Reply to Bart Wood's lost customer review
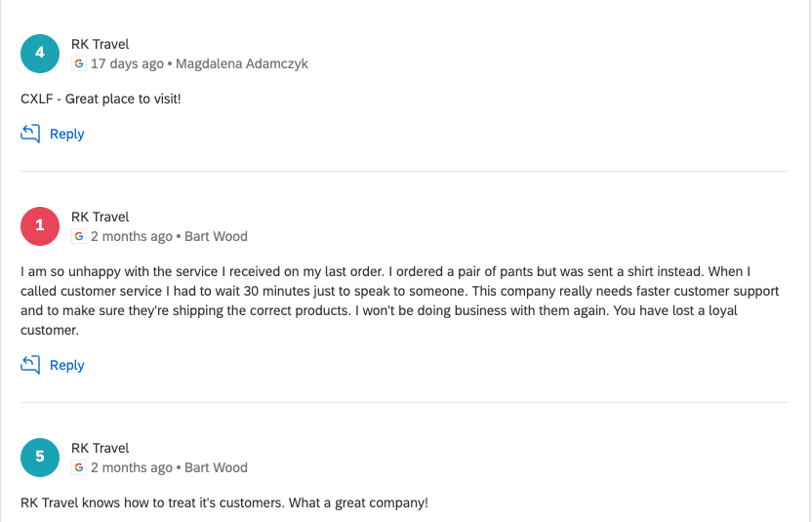 [66, 365]
